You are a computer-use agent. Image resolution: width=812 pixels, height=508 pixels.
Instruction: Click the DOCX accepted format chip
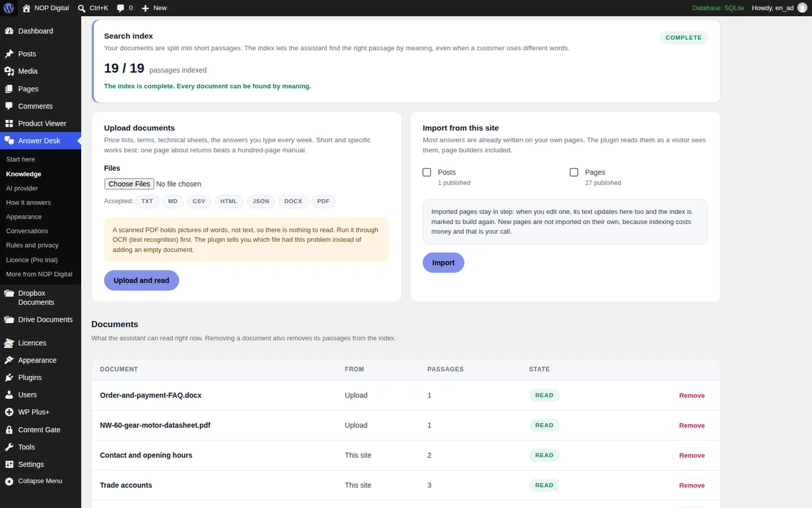click(293, 201)
